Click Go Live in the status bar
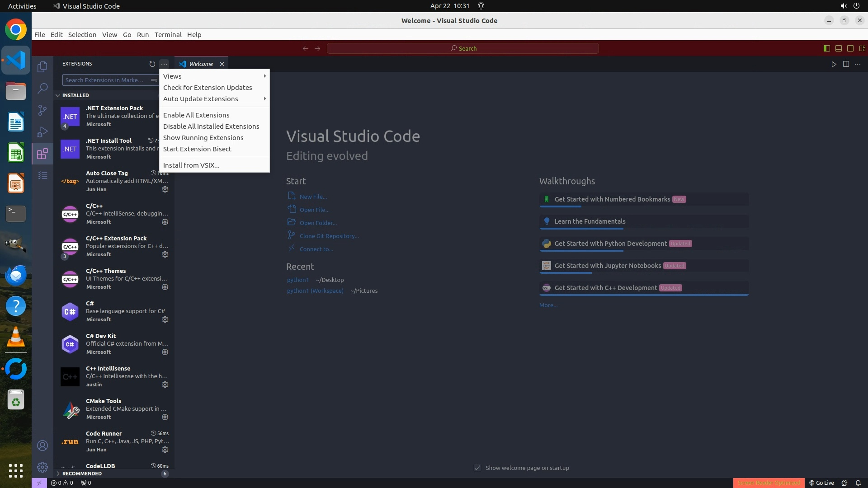This screenshot has width=868, height=488. pyautogui.click(x=821, y=483)
